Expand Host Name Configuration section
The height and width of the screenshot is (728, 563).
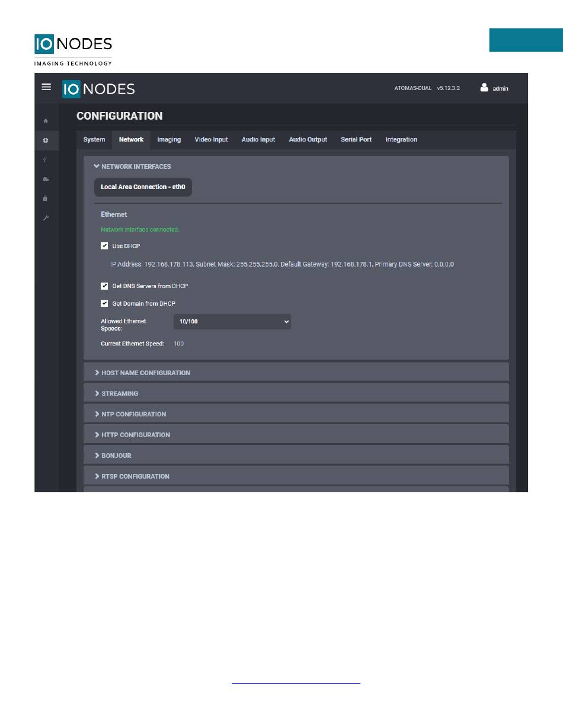[x=296, y=373]
